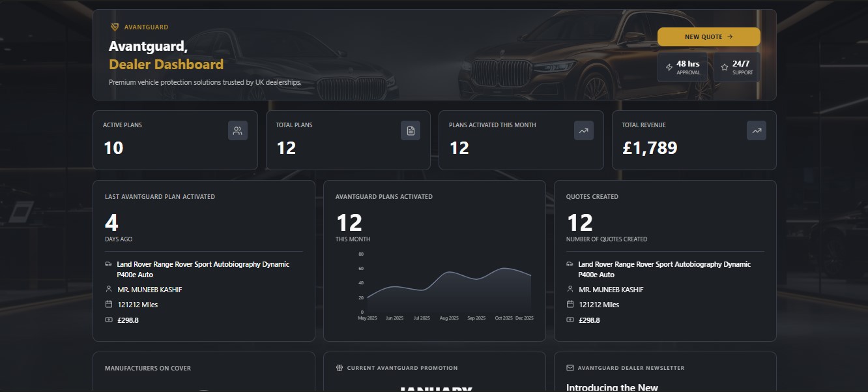Image resolution: width=868 pixels, height=392 pixels.
Task: Click the Avantguard shield logo icon
Action: (x=115, y=27)
